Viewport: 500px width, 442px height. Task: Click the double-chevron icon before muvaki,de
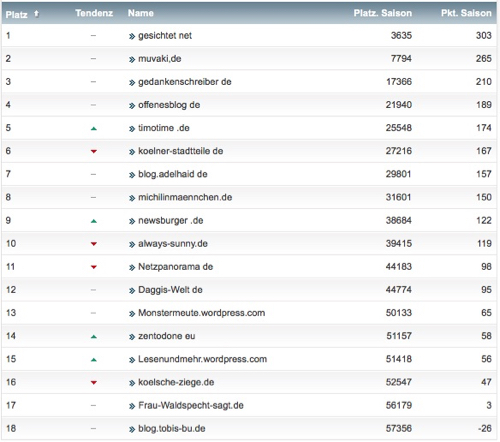132,60
